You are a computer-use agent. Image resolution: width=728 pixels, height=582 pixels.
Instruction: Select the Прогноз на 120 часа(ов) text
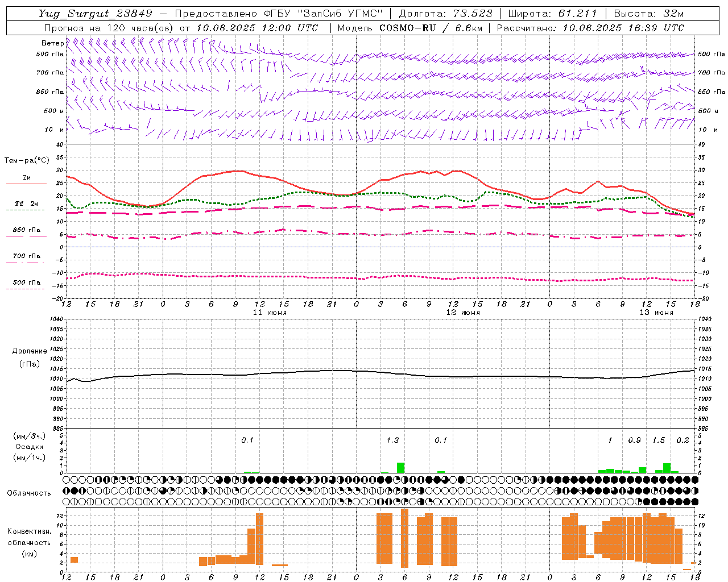(x=109, y=28)
